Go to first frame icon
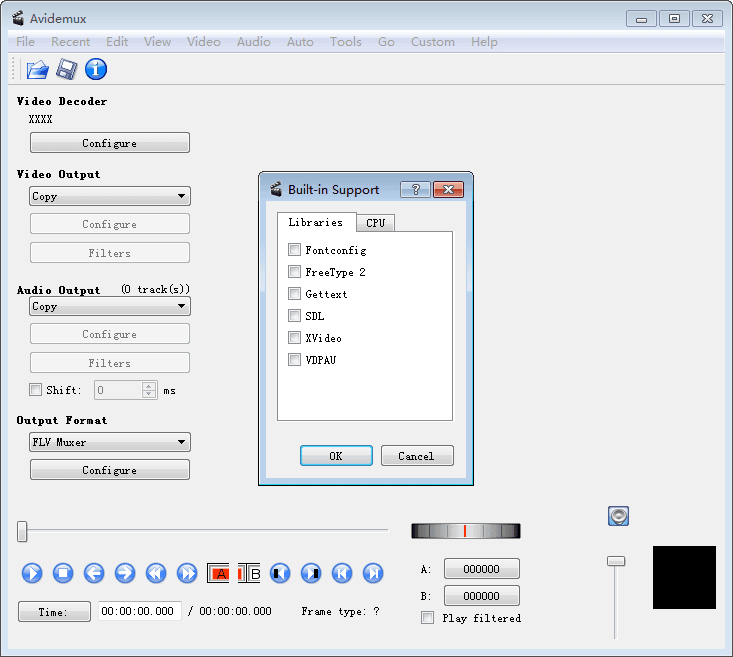Image resolution: width=733 pixels, height=657 pixels. pyautogui.click(x=342, y=573)
